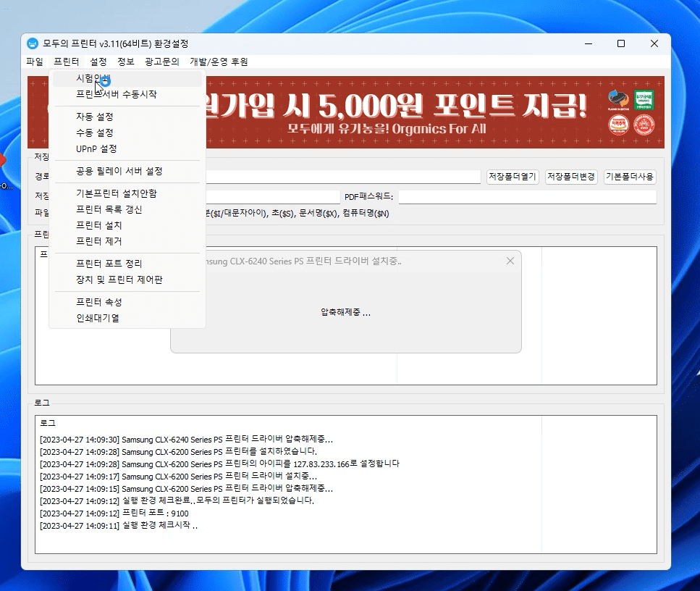
Task: Choose 기본프린터 설치안함 option
Action: 127,193
